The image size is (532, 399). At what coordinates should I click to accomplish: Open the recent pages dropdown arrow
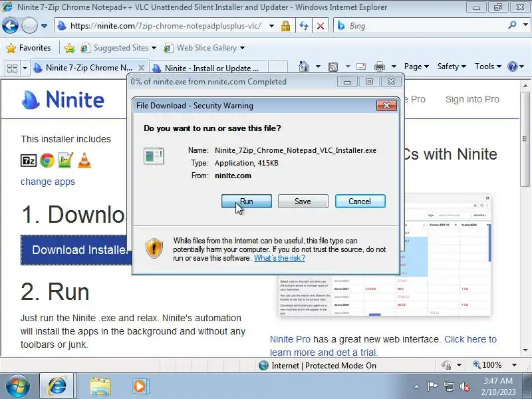44,26
